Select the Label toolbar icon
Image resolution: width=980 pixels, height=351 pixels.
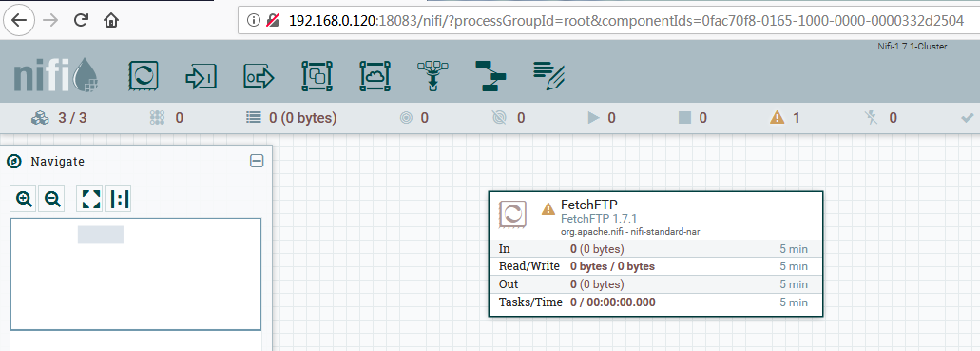tap(549, 76)
